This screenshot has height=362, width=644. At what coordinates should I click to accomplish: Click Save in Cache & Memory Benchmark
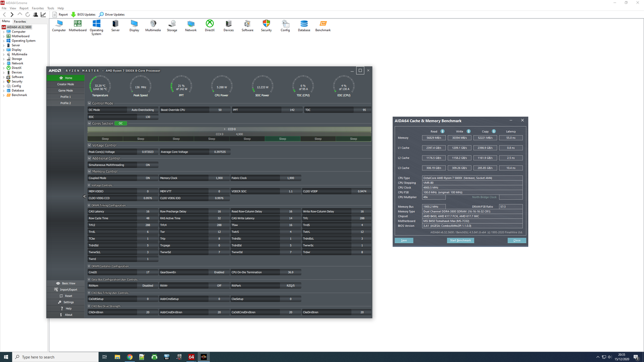404,240
